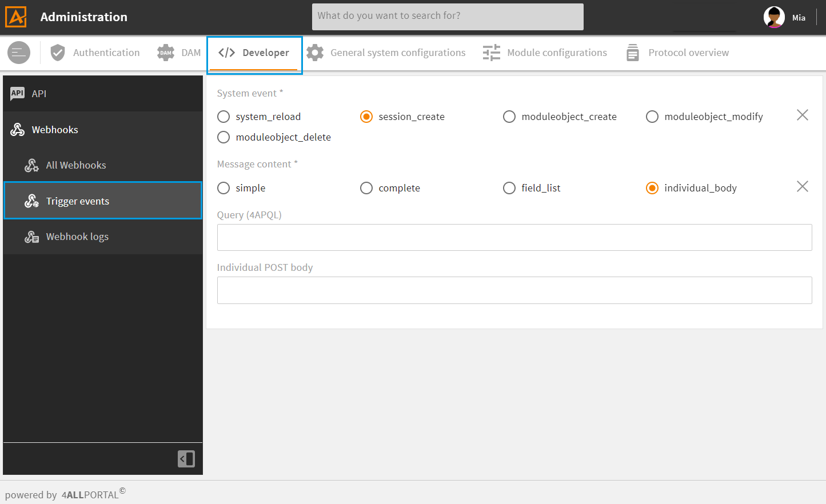Image resolution: width=826 pixels, height=504 pixels.
Task: Open the Developer tab
Action: click(x=254, y=54)
